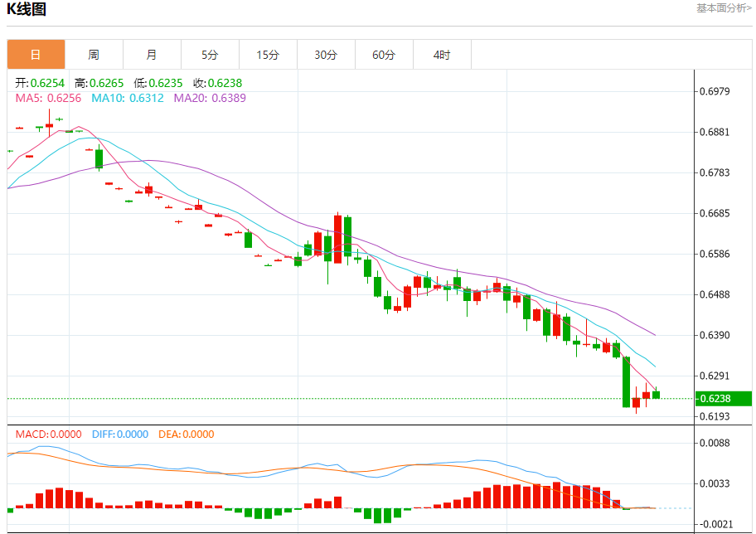
Task: Click the 0.6586 price axis label
Action: [x=715, y=254]
